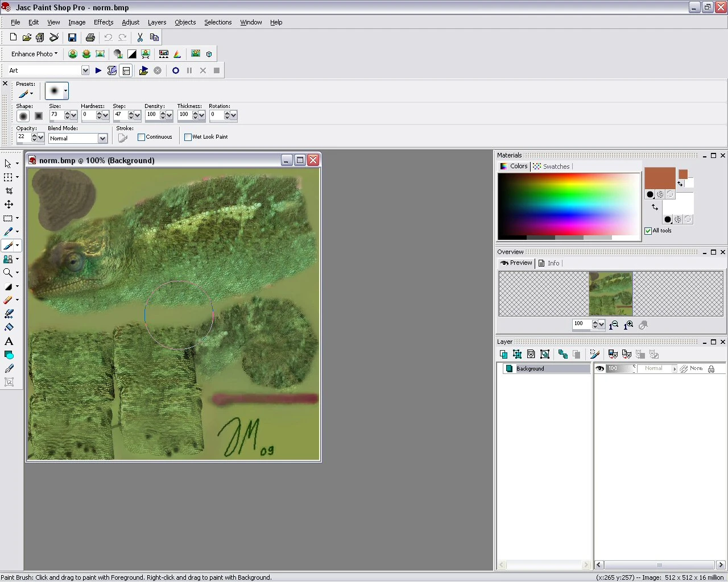Screen dimensions: 728x582
Task: Select the Crop tool
Action: coord(9,191)
